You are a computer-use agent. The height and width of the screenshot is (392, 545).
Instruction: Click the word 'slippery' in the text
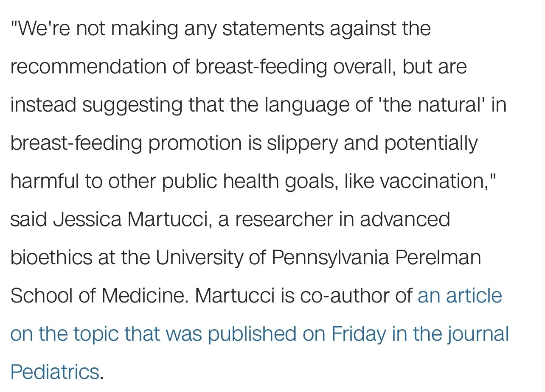tap(301, 143)
